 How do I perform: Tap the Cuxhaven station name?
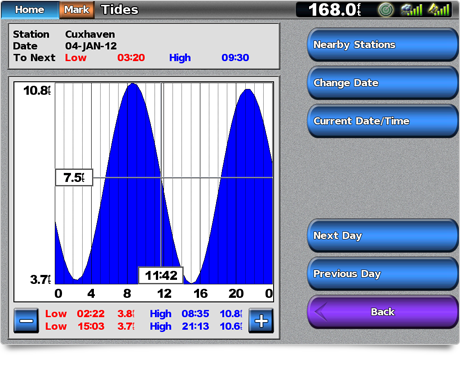(x=90, y=34)
